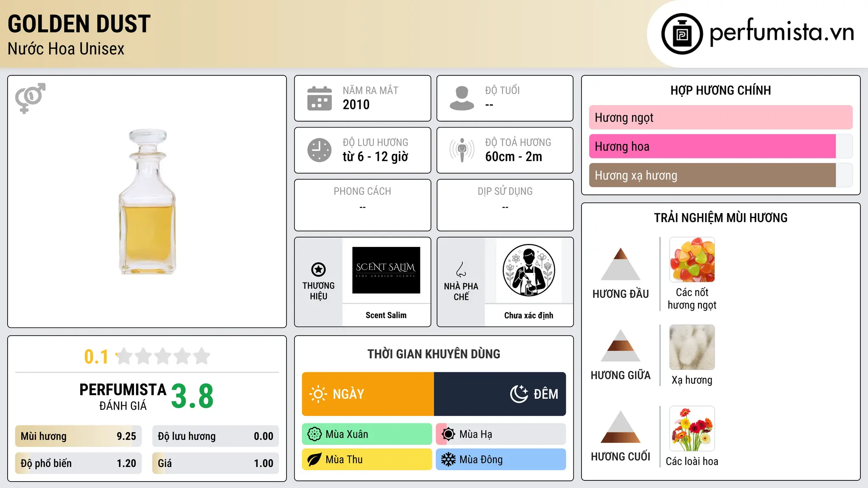This screenshot has width=868, height=488.
Task: Click the musk Xạ hương note image
Action: pos(692,347)
